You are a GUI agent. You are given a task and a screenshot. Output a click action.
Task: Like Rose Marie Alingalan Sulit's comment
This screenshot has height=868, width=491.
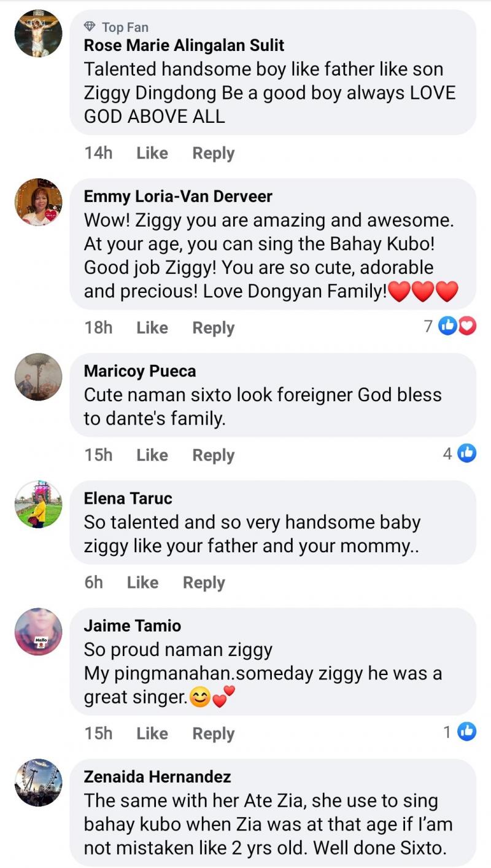point(152,153)
